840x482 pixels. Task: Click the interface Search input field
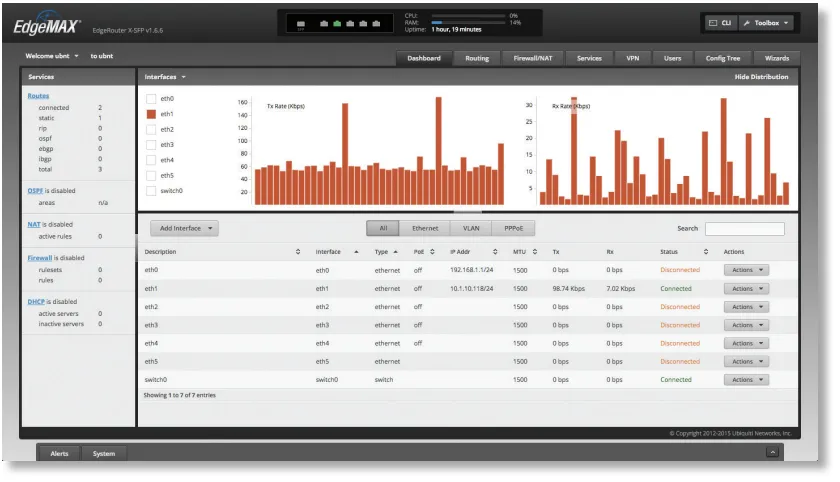[744, 229]
